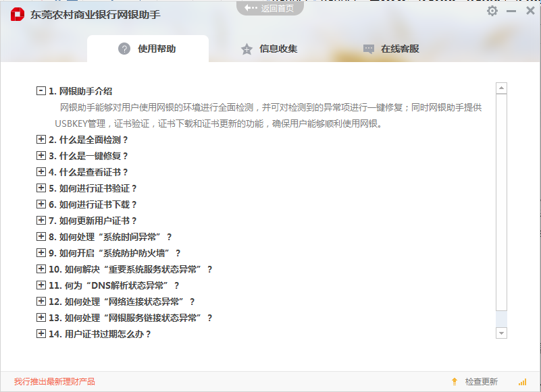Expand section 4 什么是查看证书
This screenshot has height=392, width=541.
pos(41,171)
